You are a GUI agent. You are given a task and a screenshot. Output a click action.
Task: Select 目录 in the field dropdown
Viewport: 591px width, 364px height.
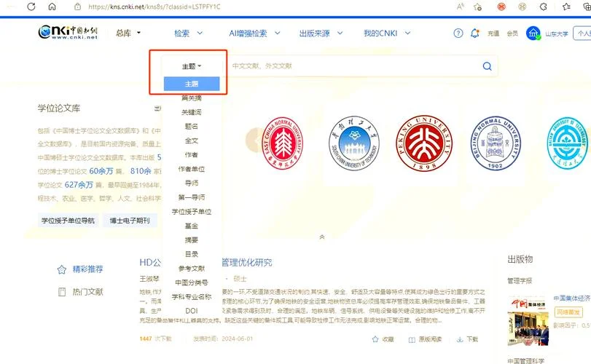tap(192, 254)
